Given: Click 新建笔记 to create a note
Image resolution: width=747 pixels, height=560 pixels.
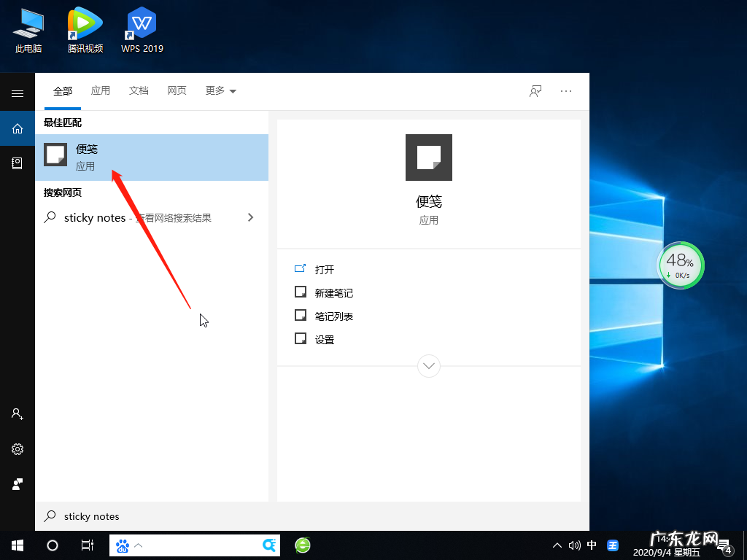Looking at the screenshot, I should pyautogui.click(x=333, y=292).
